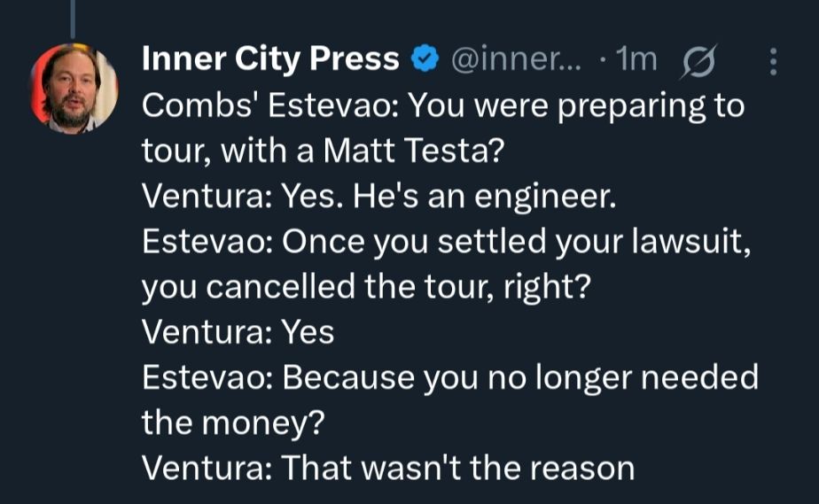Click the line "Estevao: Because you no longer needed"
Viewport: 819px width, 504px height.
pyautogui.click(x=450, y=378)
